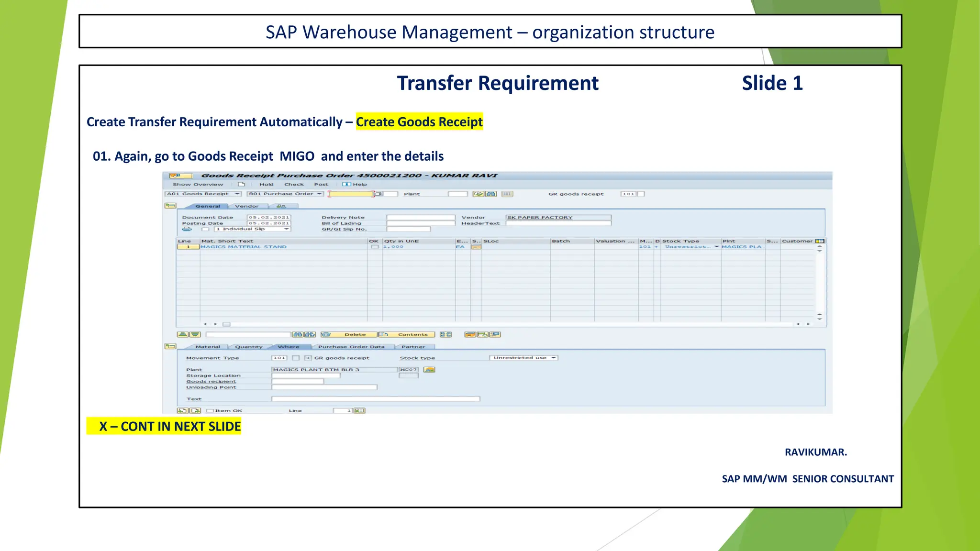980x551 pixels.
Task: Click the Check button
Action: pyautogui.click(x=294, y=184)
